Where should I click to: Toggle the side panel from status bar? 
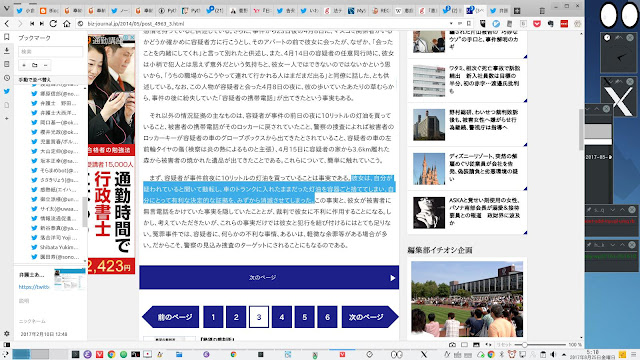7,344
